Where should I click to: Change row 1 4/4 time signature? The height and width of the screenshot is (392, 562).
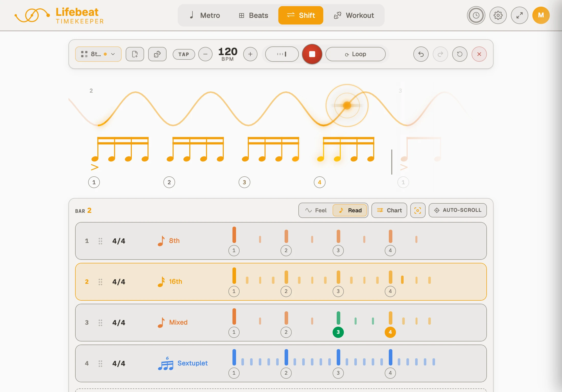(119, 241)
